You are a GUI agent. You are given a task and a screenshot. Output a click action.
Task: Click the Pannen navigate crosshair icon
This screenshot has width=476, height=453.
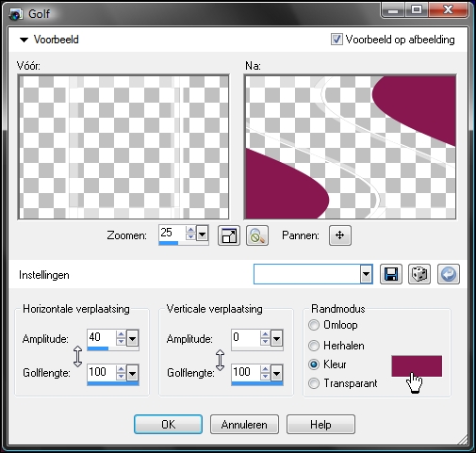click(340, 235)
